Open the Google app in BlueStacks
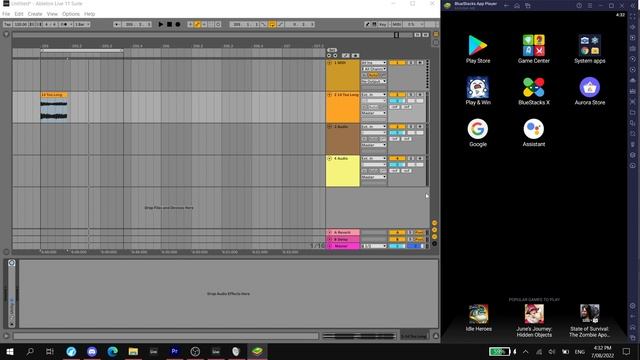 478,133
